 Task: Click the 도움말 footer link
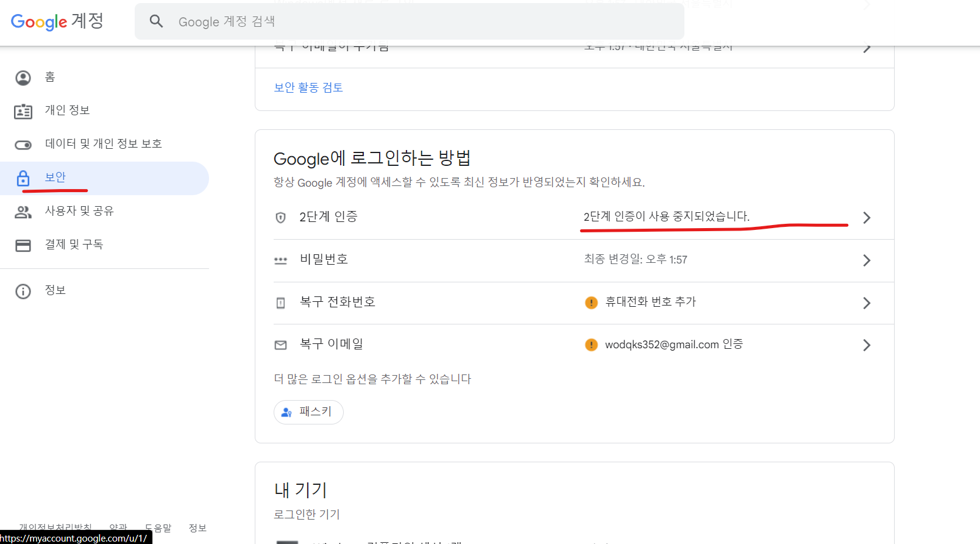[158, 528]
